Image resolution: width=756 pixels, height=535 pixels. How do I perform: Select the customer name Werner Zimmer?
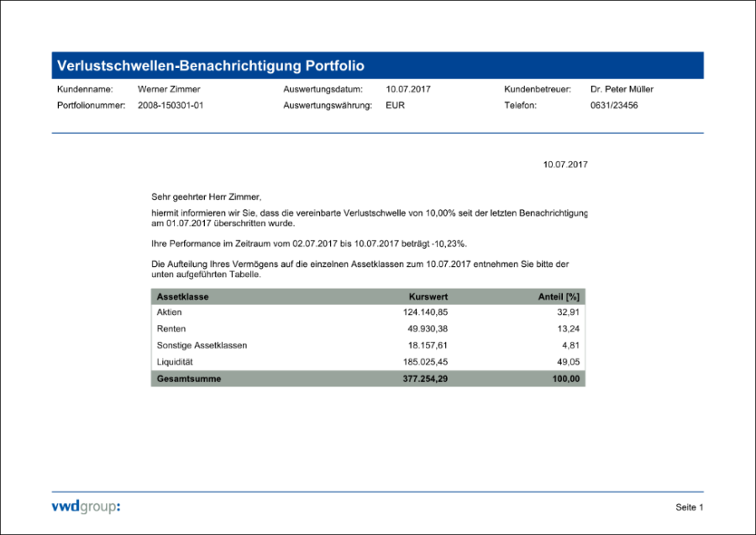[169, 89]
